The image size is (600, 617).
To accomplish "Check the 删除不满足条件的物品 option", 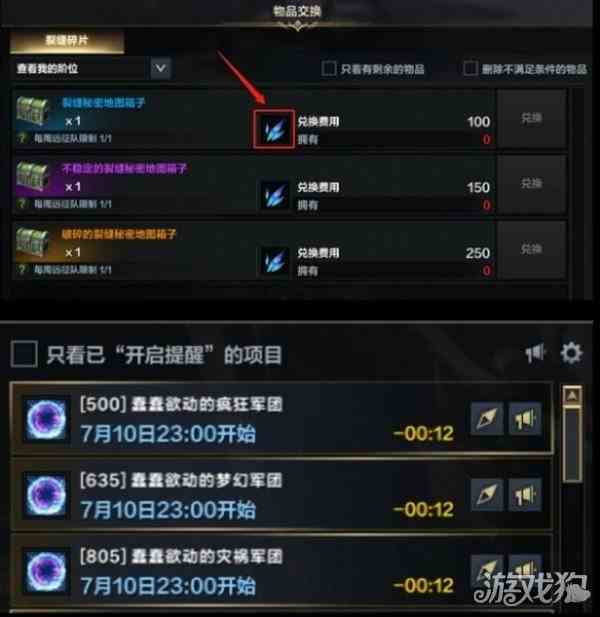I will tap(470, 68).
